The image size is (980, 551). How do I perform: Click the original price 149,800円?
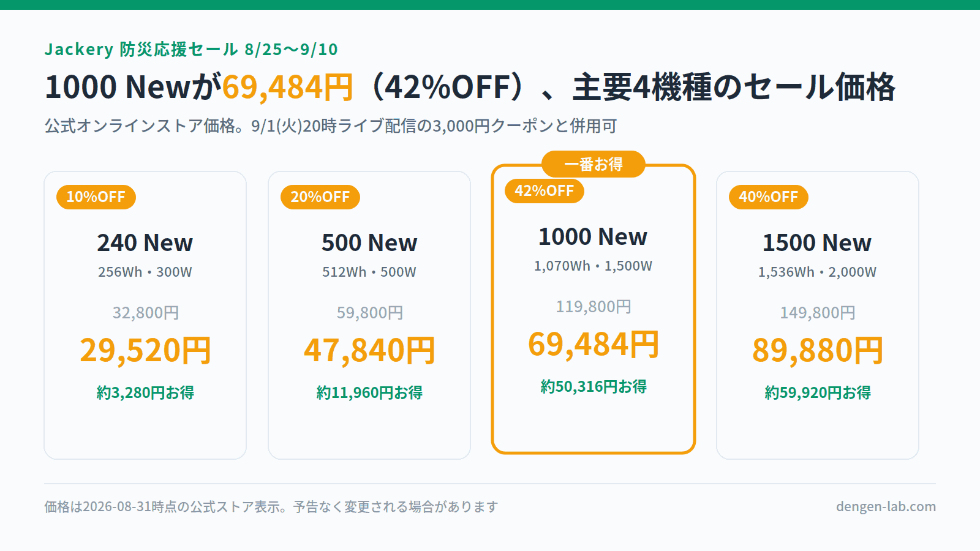818,313
